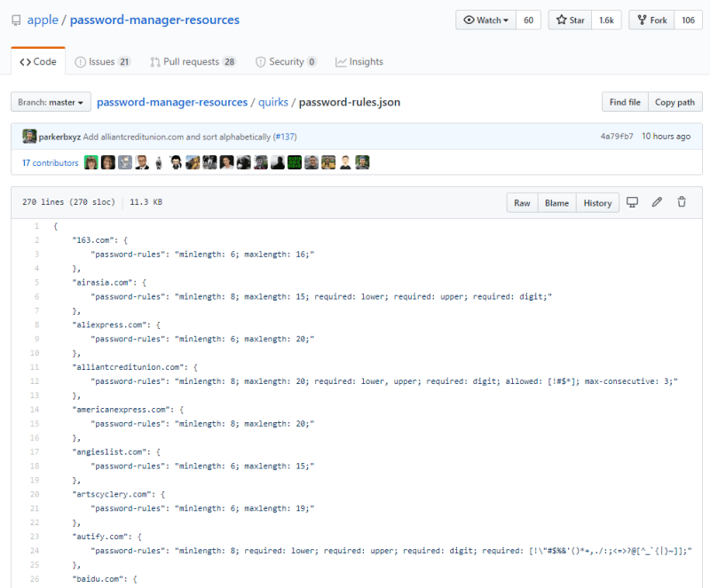The width and height of the screenshot is (710, 588).
Task: Click the last contributor avatar in the row
Action: coord(362,162)
